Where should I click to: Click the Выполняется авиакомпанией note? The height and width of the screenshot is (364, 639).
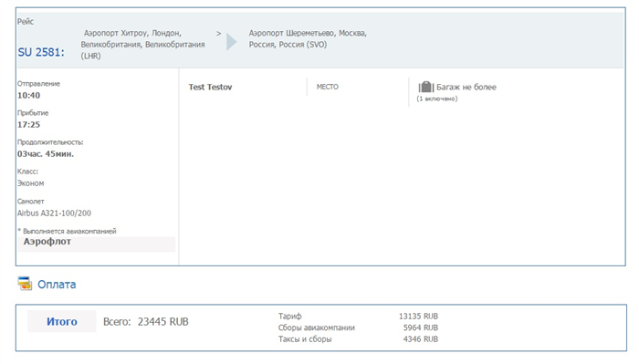[68, 231]
